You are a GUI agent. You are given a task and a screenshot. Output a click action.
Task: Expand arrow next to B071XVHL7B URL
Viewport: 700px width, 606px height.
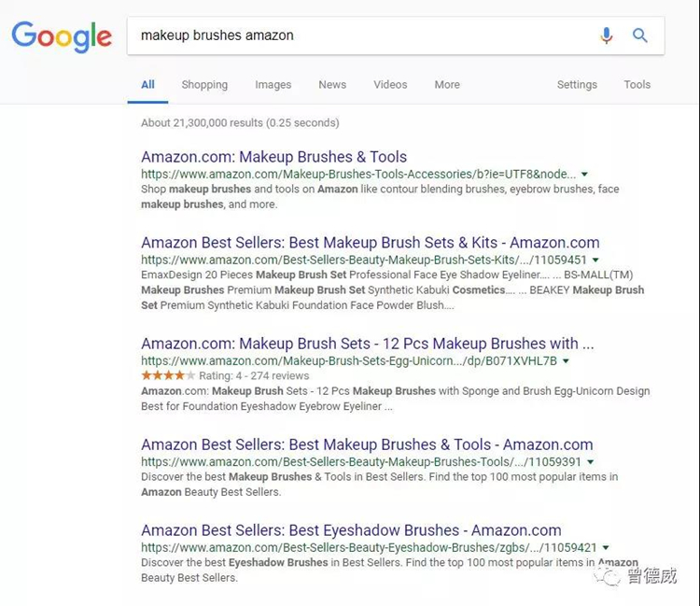click(x=566, y=360)
